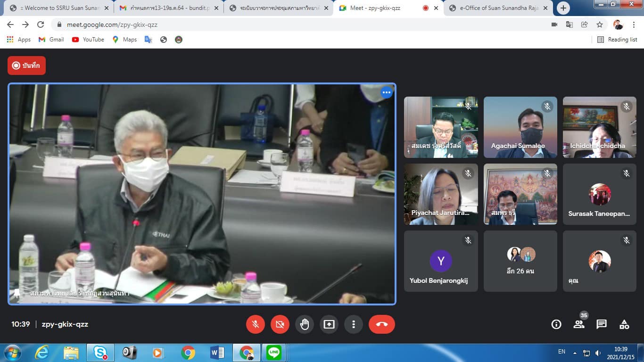Bookmark this page with the star icon

599,25
